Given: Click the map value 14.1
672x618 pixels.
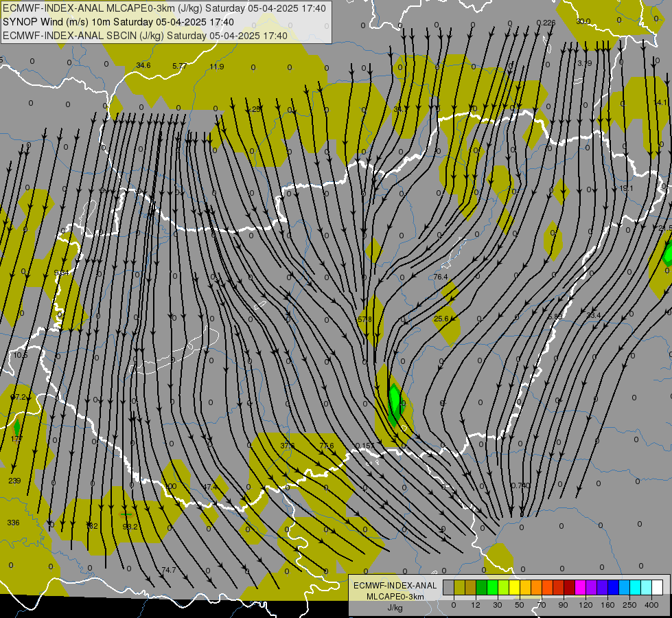Looking at the screenshot, I should click(660, 102).
